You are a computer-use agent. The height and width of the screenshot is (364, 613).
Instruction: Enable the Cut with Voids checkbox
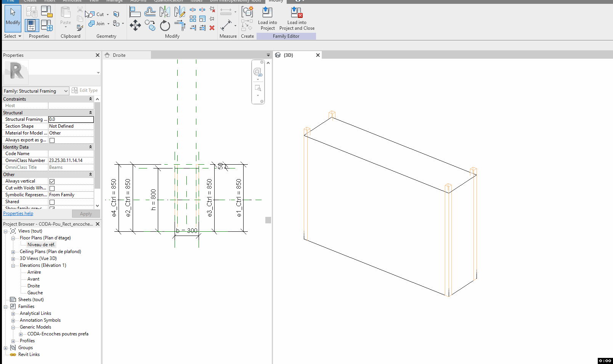[x=52, y=188]
